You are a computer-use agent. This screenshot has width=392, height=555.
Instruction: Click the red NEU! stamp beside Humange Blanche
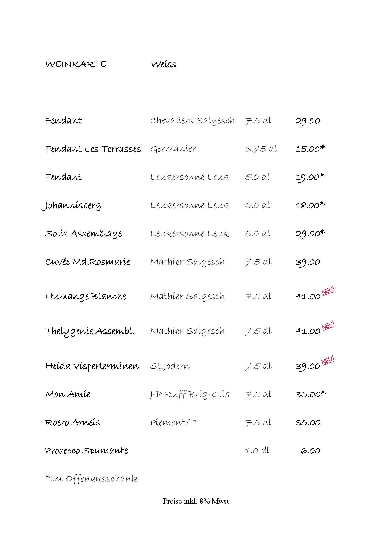[x=328, y=291]
